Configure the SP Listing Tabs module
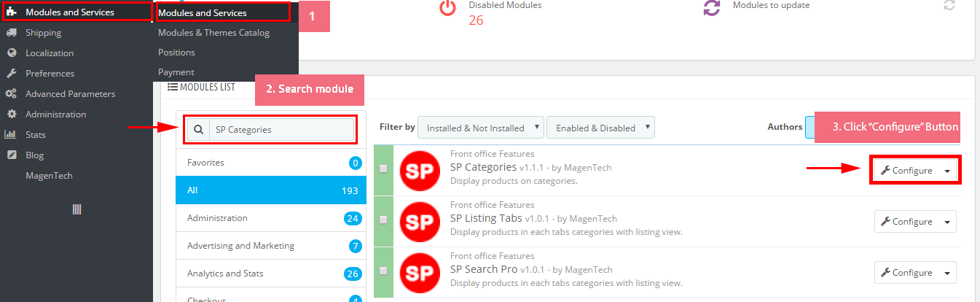980x302 pixels. coord(906,222)
